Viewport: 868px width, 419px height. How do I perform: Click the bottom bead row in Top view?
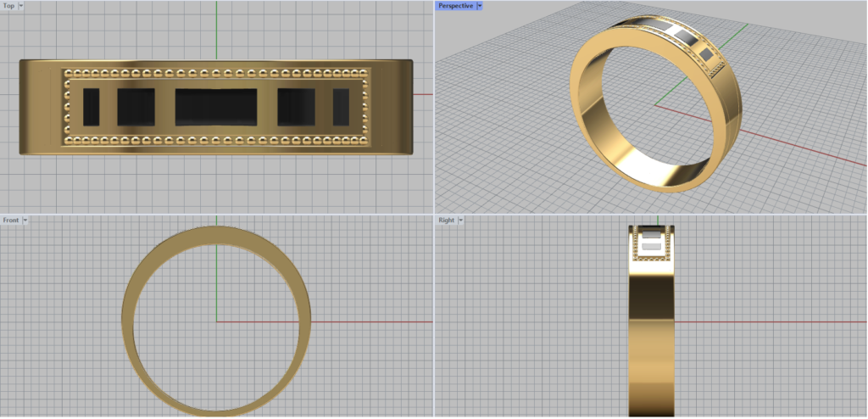click(x=216, y=139)
